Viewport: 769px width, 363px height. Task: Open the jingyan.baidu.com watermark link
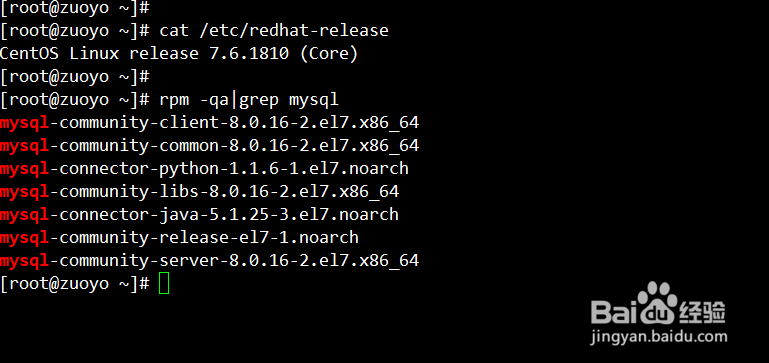(x=659, y=337)
